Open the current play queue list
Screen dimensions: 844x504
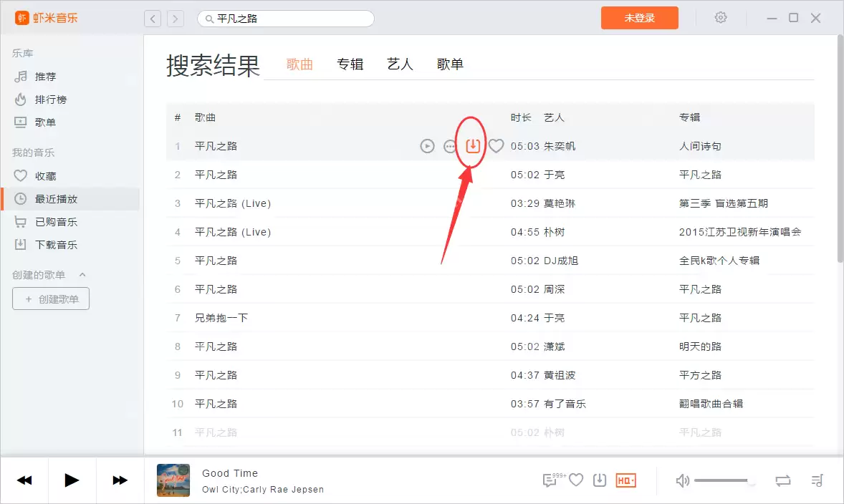click(817, 480)
